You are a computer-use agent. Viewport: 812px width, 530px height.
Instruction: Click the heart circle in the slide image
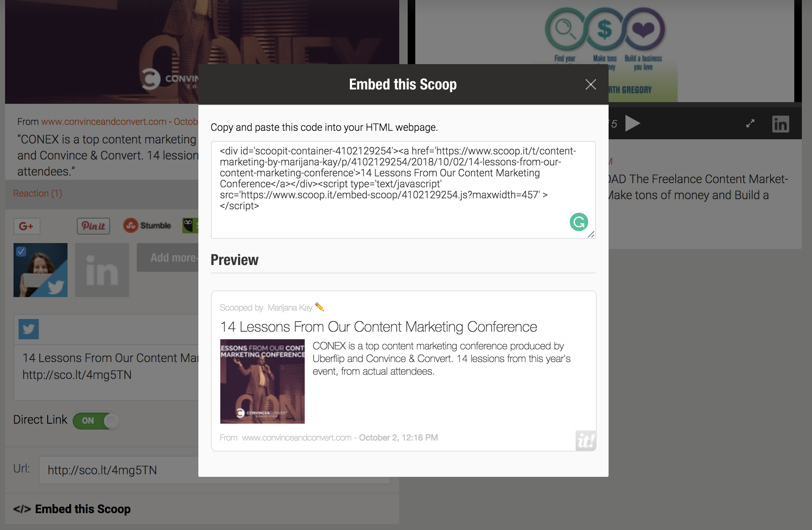pyautogui.click(x=643, y=29)
